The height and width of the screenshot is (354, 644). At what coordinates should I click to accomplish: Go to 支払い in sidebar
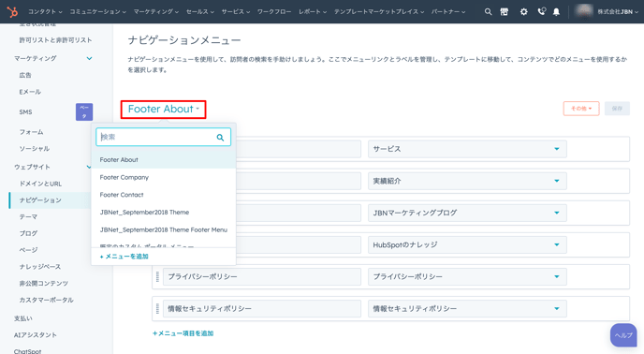click(x=23, y=318)
